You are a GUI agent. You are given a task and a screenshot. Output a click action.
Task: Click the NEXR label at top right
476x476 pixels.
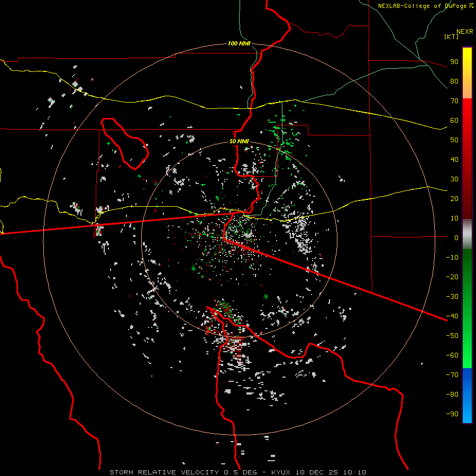pyautogui.click(x=465, y=31)
